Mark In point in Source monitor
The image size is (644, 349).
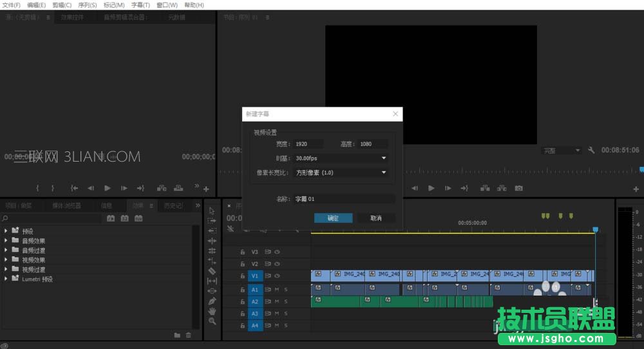tap(37, 188)
